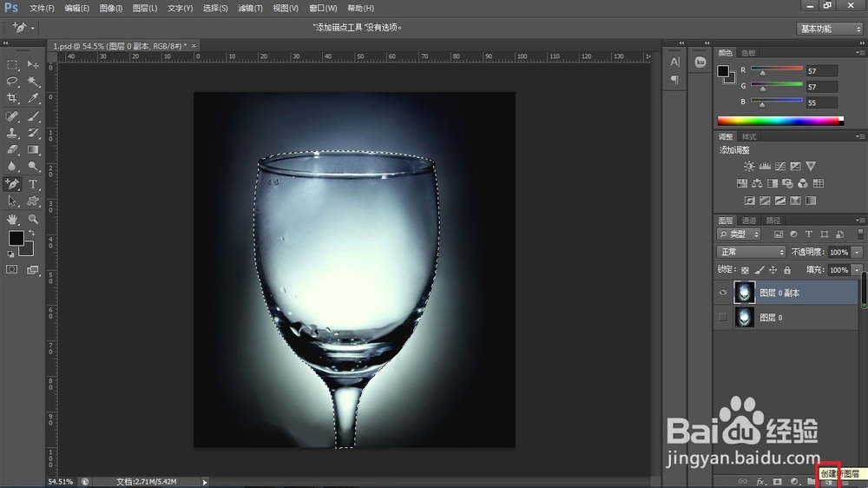Add layer style with fx icon
Image resolution: width=868 pixels, height=488 pixels.
click(761, 481)
